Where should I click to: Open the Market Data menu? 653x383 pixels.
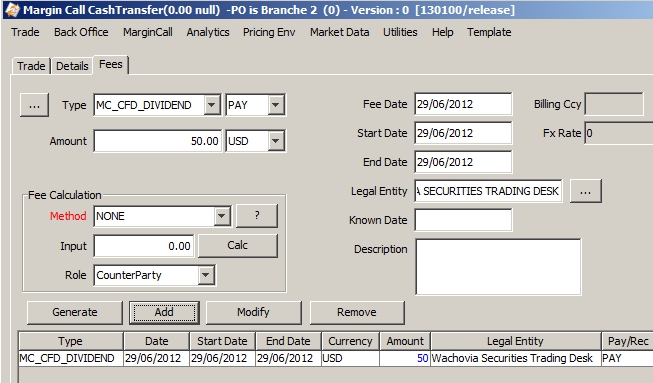point(339,32)
